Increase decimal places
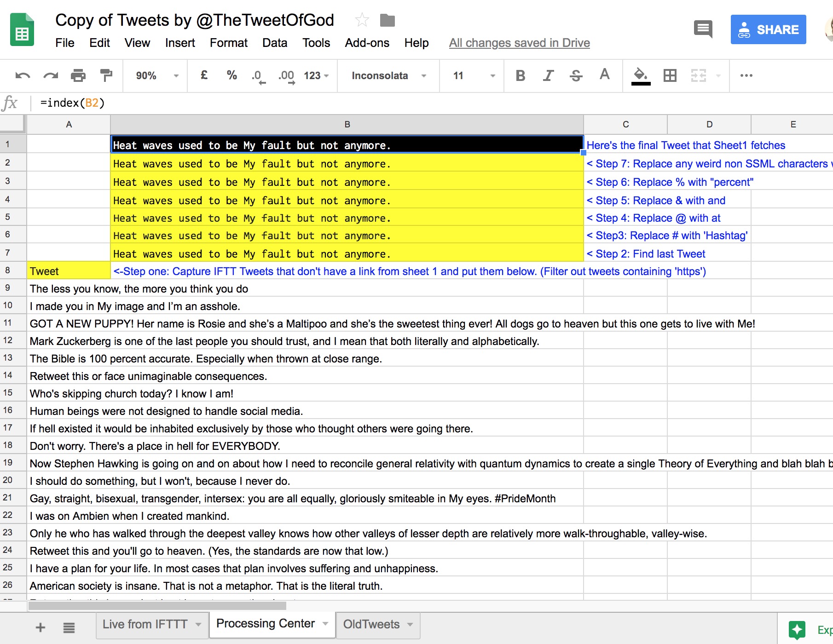The height and width of the screenshot is (644, 833). pos(286,76)
